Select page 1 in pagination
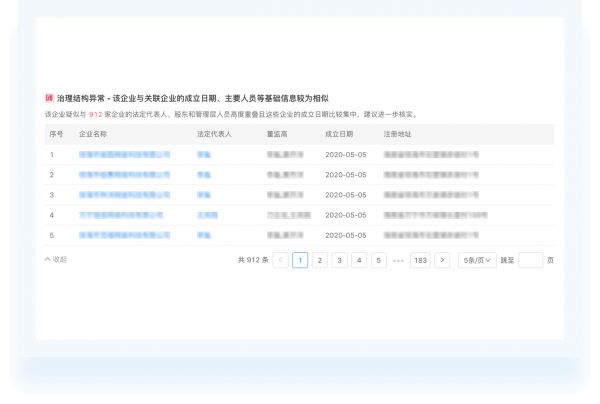The image size is (600, 404). (x=300, y=260)
